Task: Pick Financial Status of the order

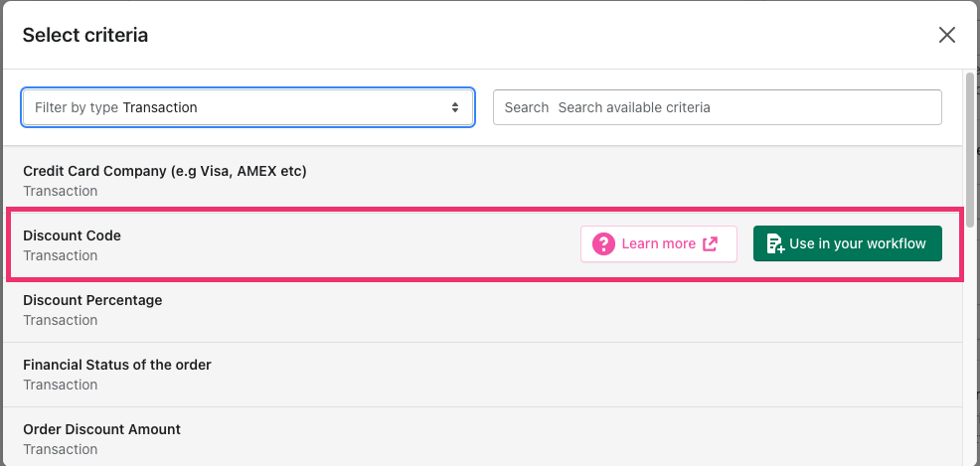Action: (482, 375)
